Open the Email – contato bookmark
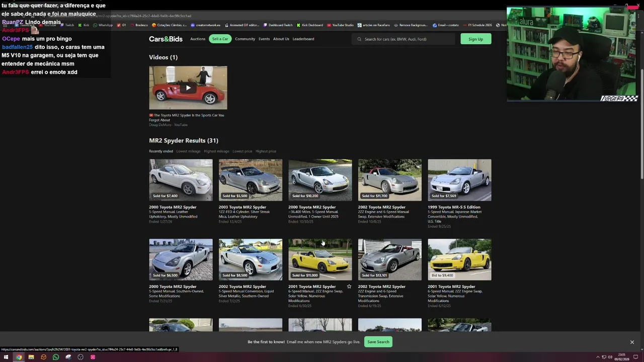This screenshot has height=362, width=644. pyautogui.click(x=446, y=25)
